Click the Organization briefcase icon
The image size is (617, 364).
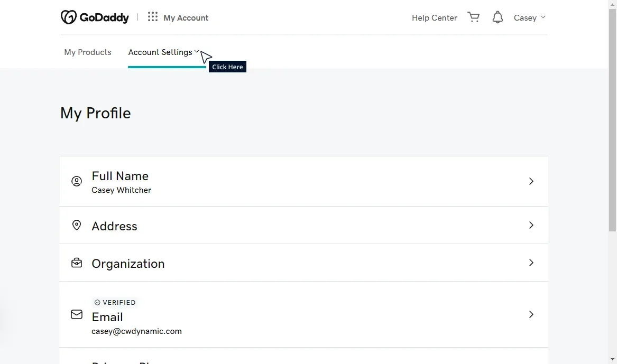click(77, 262)
